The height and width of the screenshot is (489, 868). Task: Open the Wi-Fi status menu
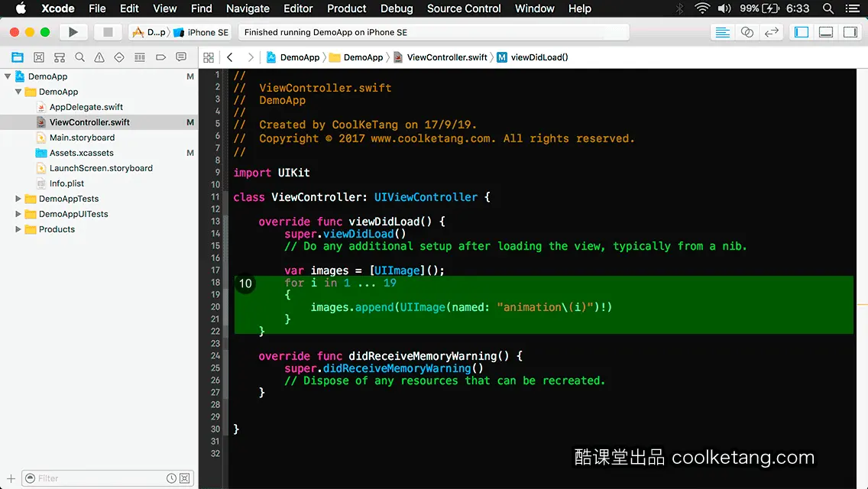coord(702,8)
